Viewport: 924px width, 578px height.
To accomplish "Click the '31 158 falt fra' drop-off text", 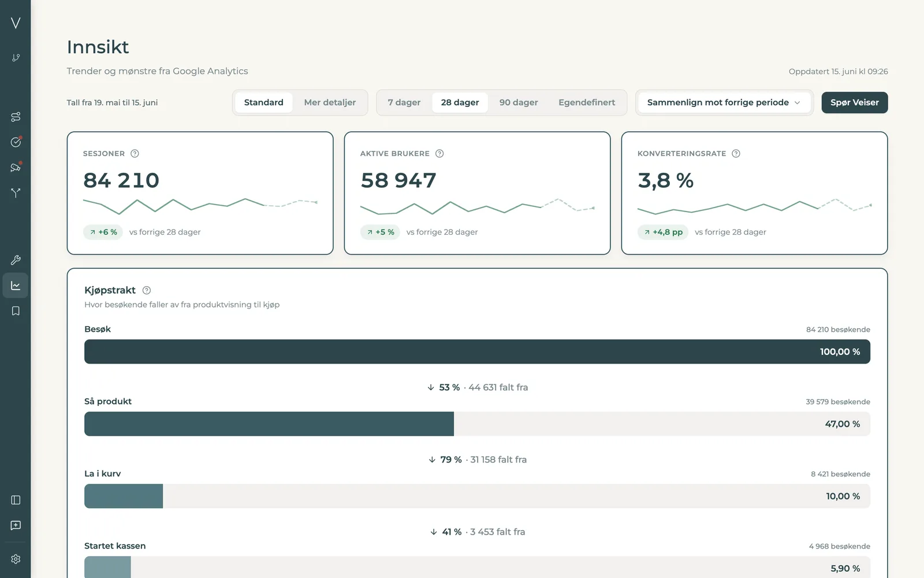I will coord(498,460).
